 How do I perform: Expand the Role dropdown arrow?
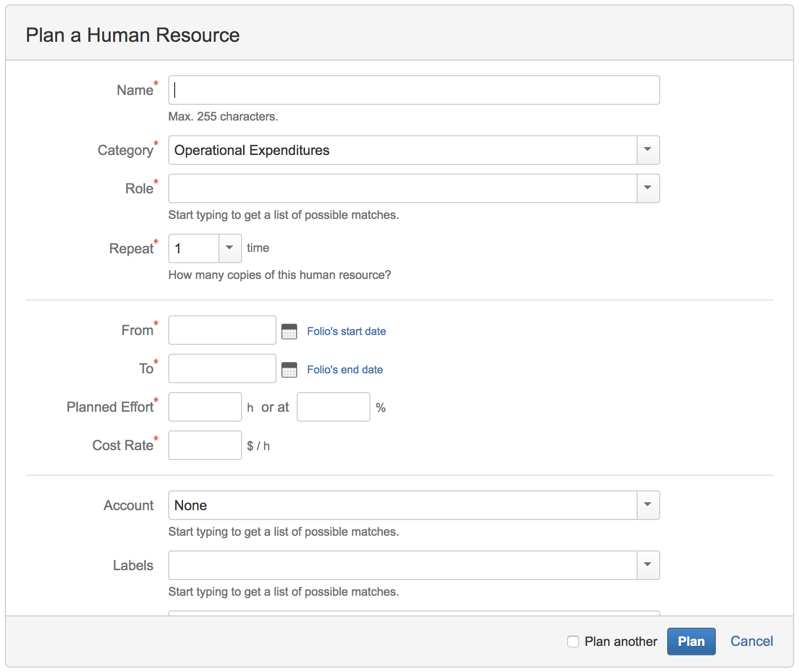(x=648, y=188)
